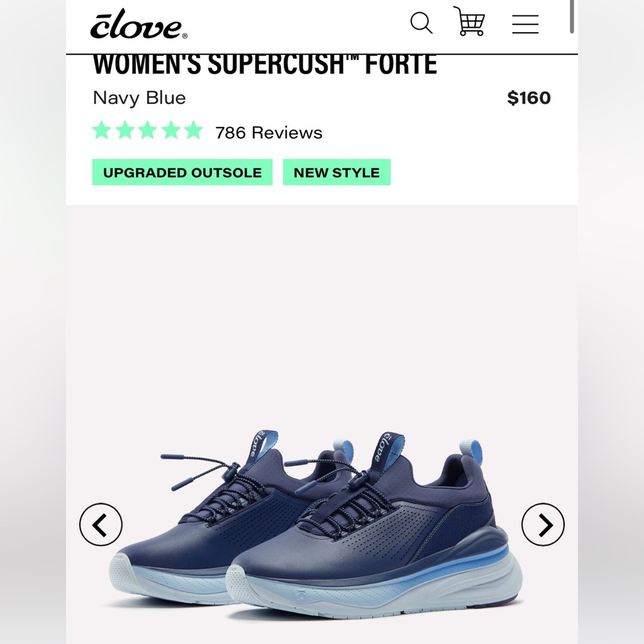The width and height of the screenshot is (644, 644).
Task: Open the 786 Reviews link
Action: point(269,133)
